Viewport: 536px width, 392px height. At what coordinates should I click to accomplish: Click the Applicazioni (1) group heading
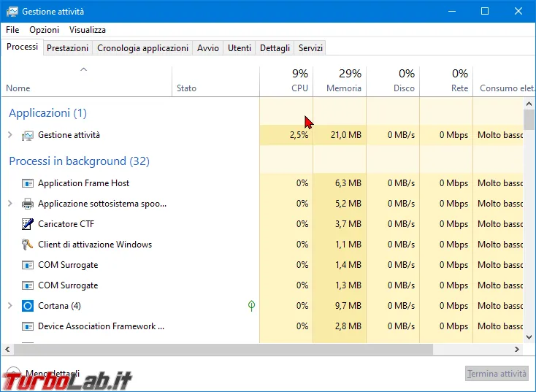tap(48, 112)
